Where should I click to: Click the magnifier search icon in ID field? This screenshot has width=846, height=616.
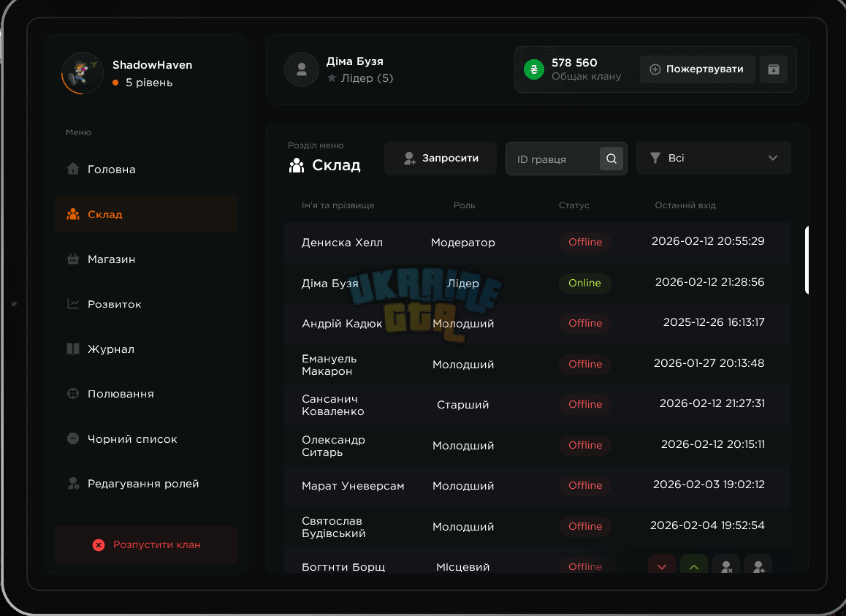click(x=611, y=159)
